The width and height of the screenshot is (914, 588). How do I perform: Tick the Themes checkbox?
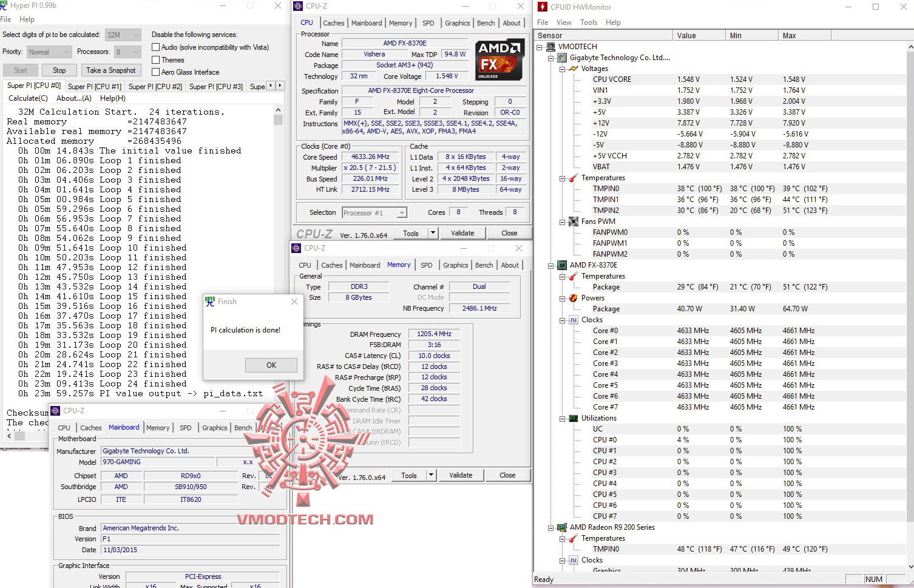pos(156,60)
